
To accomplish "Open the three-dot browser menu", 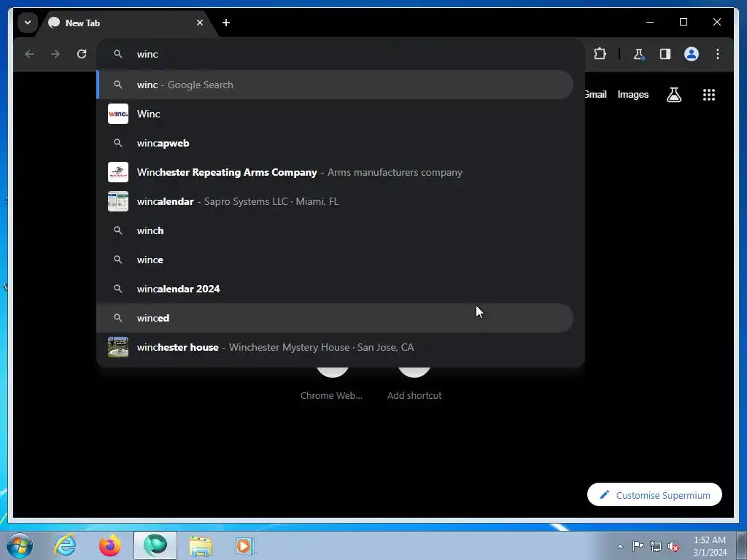I will click(x=718, y=54).
